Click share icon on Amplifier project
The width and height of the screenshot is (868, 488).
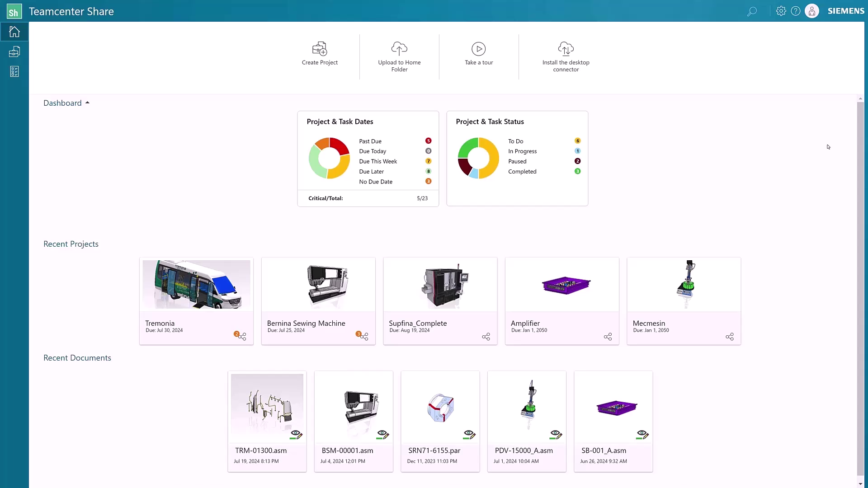[608, 337]
